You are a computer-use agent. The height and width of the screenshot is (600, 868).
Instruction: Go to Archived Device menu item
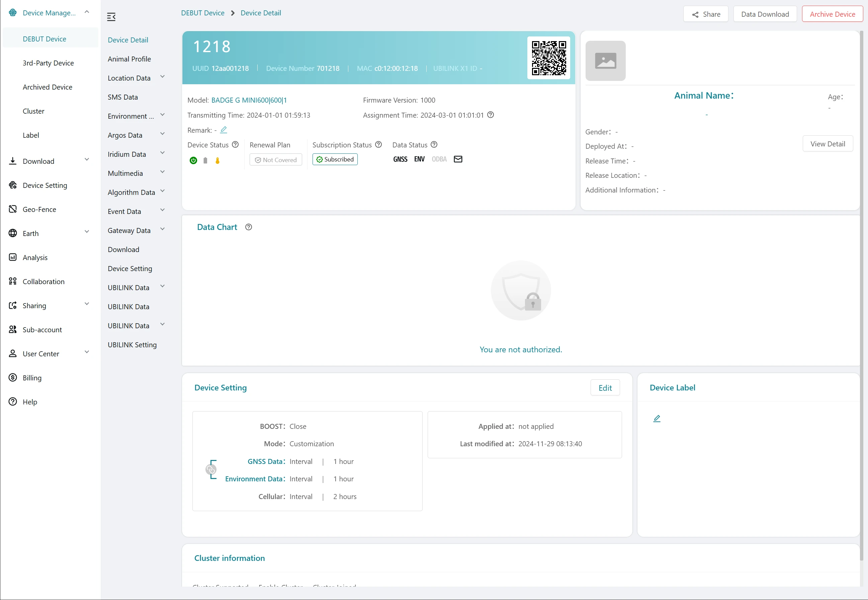coord(48,87)
